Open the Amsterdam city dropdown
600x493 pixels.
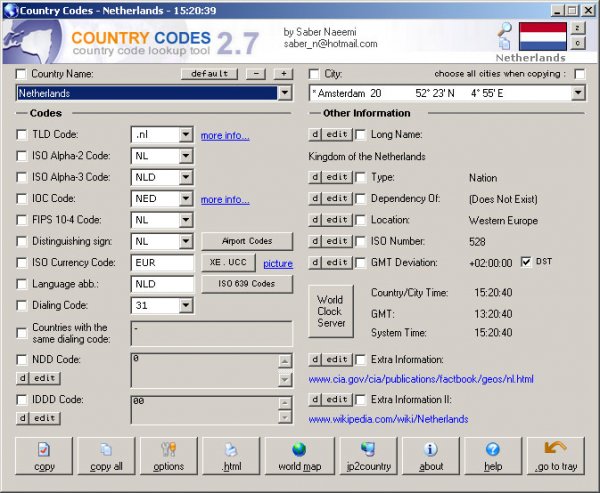pyautogui.click(x=578, y=93)
